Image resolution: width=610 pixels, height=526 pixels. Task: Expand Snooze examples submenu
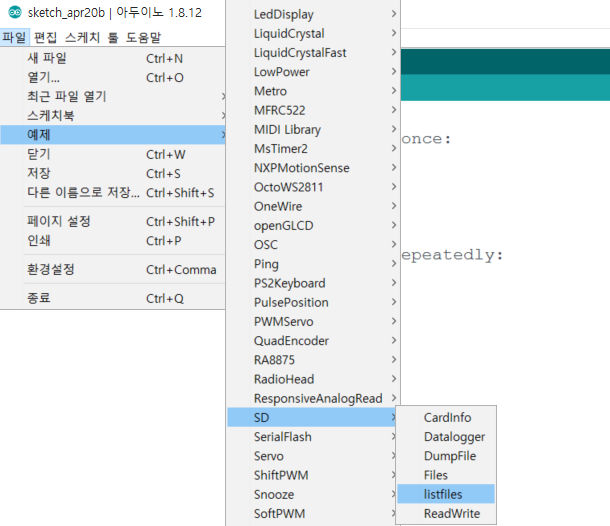[311, 494]
